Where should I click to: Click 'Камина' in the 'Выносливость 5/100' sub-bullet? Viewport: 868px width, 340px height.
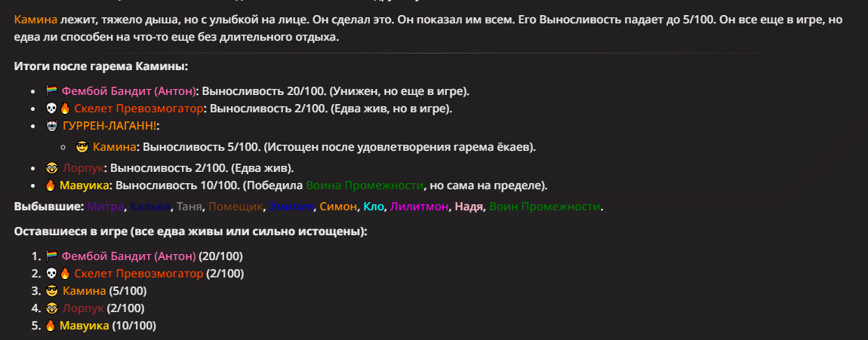(x=115, y=147)
